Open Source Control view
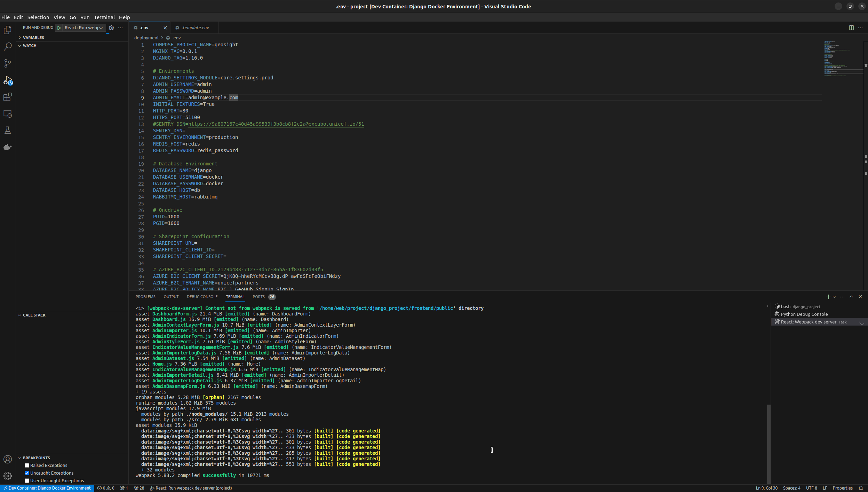The image size is (868, 492). pyautogui.click(x=8, y=63)
